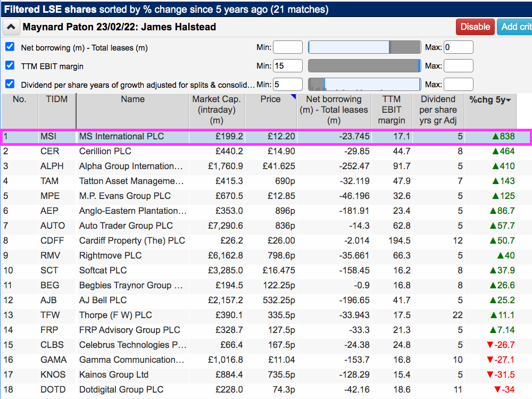Click AJ Bell PLC name
This screenshot has width=532, height=399.
point(103,301)
